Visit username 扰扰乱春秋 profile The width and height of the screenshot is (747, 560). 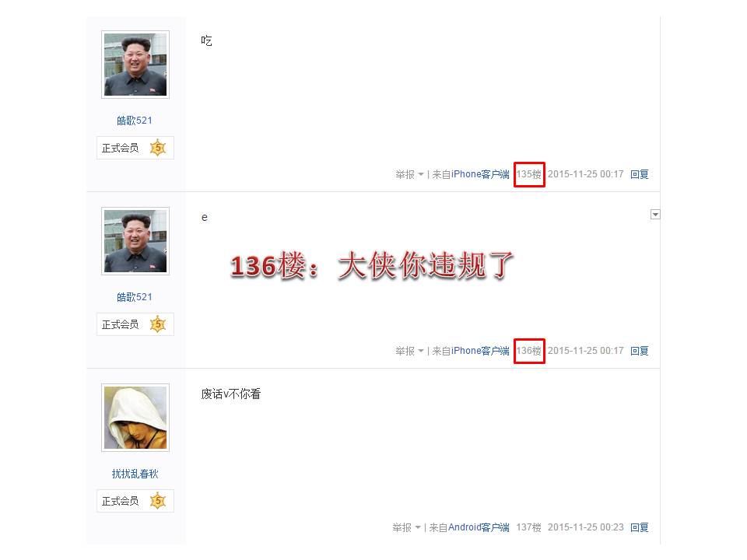coord(135,474)
